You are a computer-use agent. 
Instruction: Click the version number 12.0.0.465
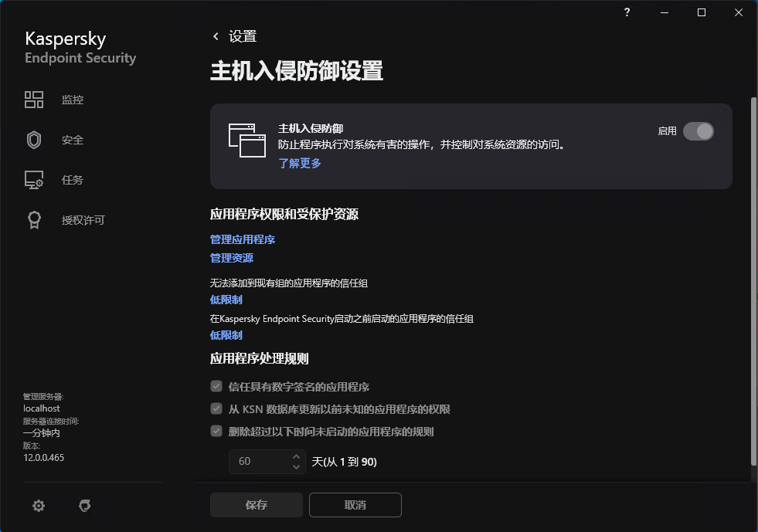[x=43, y=458]
